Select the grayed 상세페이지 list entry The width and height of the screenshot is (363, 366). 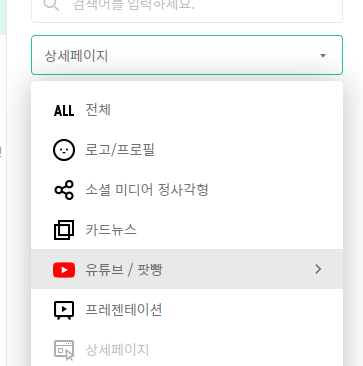187,349
